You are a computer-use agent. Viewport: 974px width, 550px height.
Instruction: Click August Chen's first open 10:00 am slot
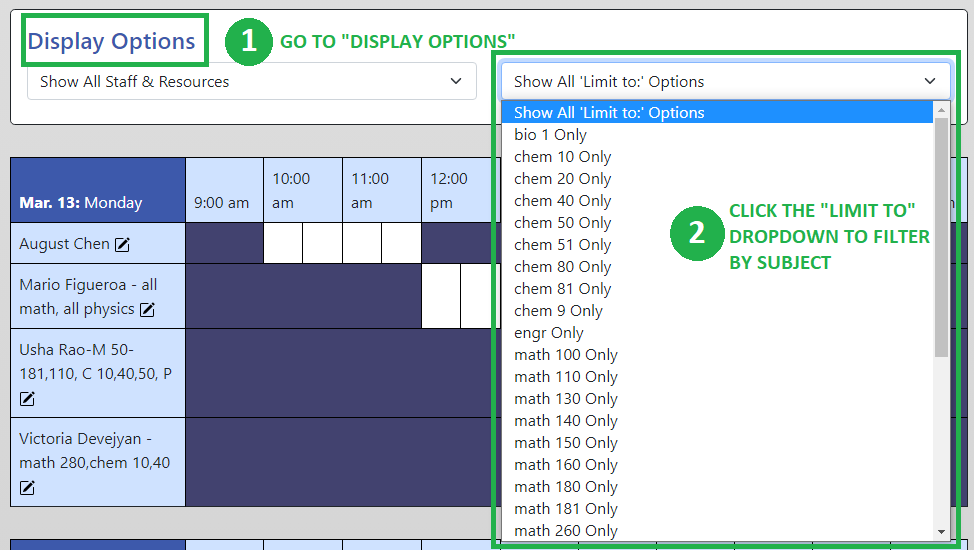tap(283, 243)
